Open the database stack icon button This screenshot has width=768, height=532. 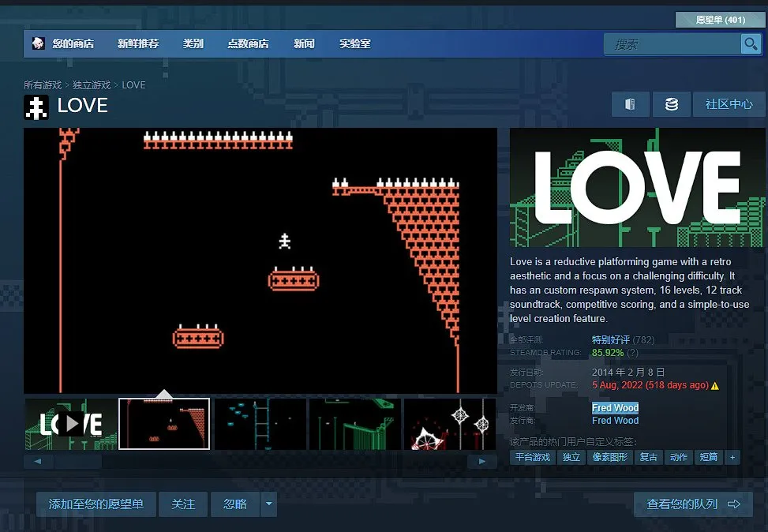[x=672, y=104]
